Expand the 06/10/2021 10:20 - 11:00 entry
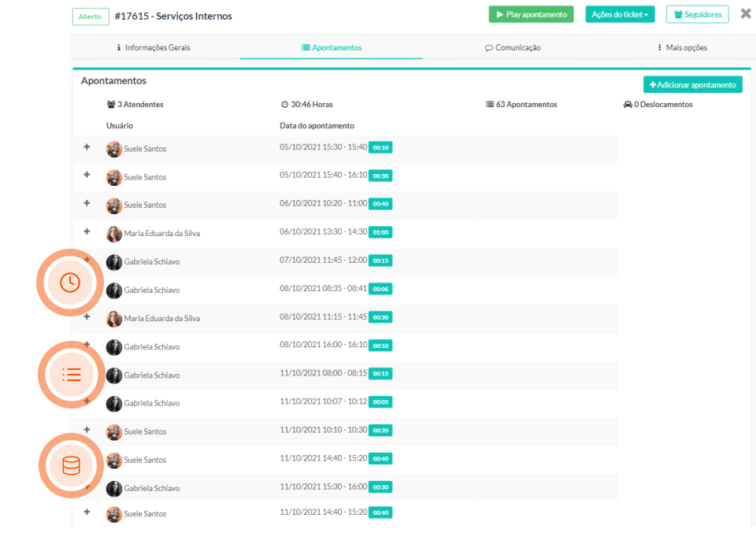 (x=87, y=203)
